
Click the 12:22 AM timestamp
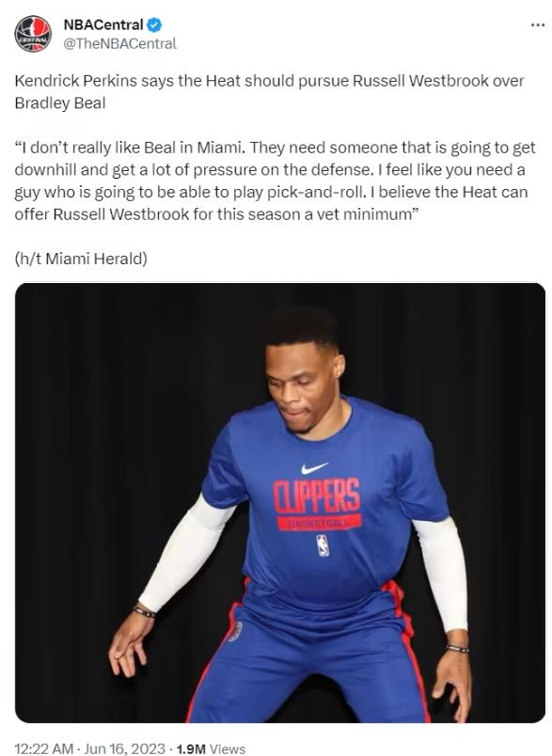click(x=44, y=748)
